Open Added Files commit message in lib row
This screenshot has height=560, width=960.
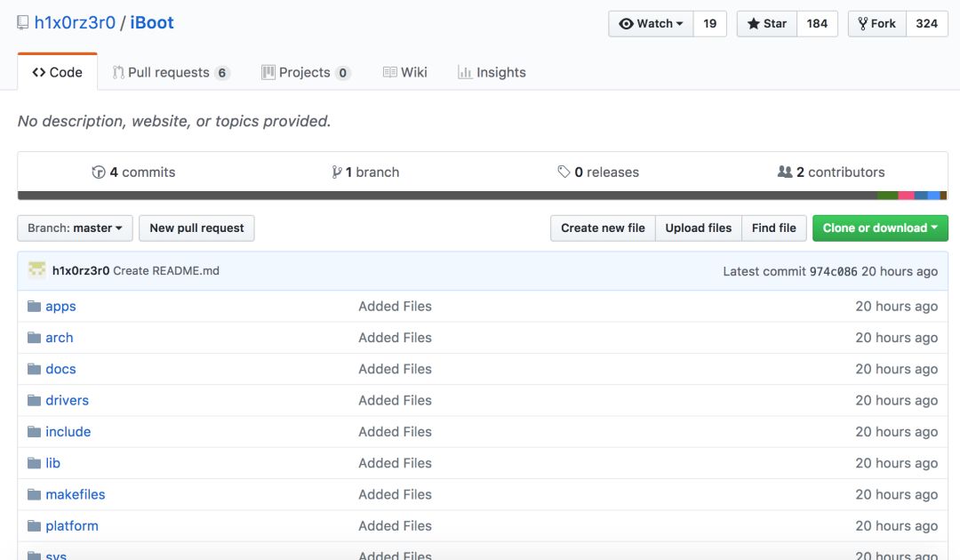pos(395,463)
